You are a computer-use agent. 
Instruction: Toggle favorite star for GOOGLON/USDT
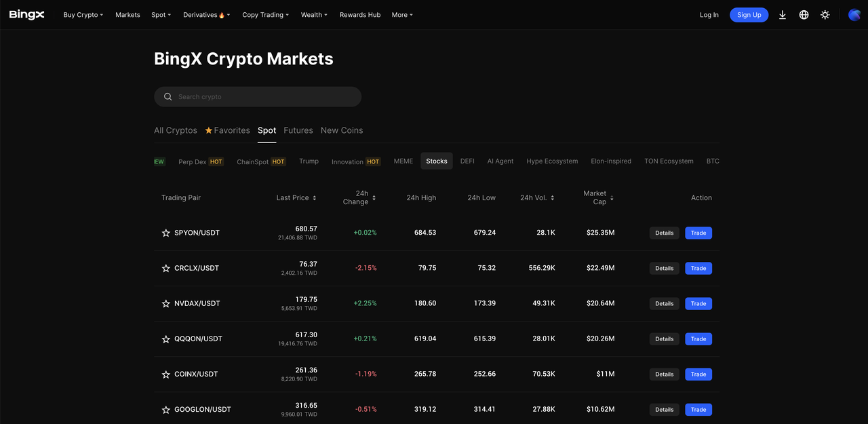coord(166,410)
